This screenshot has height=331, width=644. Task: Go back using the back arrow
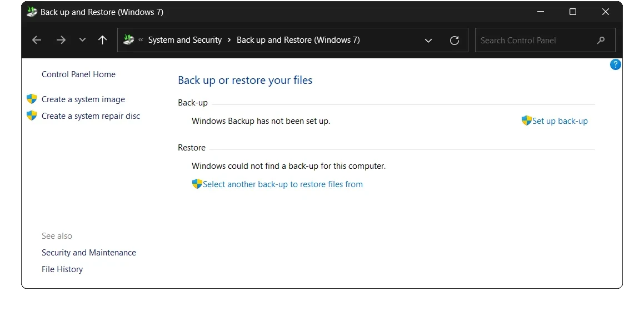click(37, 40)
